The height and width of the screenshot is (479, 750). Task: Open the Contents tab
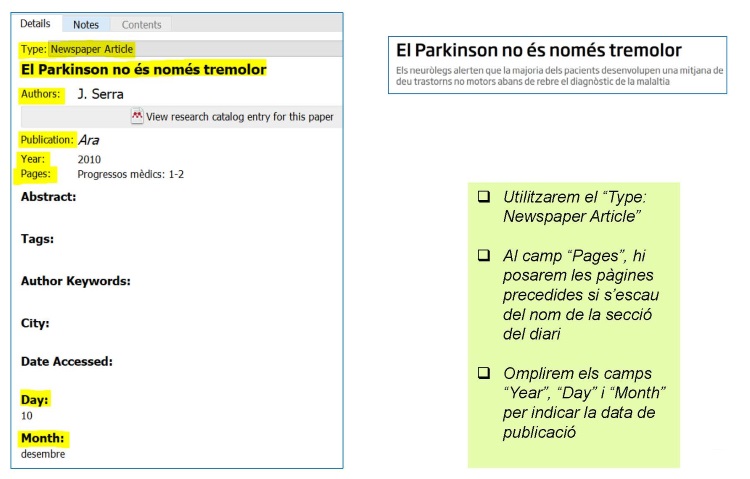pyautogui.click(x=141, y=24)
